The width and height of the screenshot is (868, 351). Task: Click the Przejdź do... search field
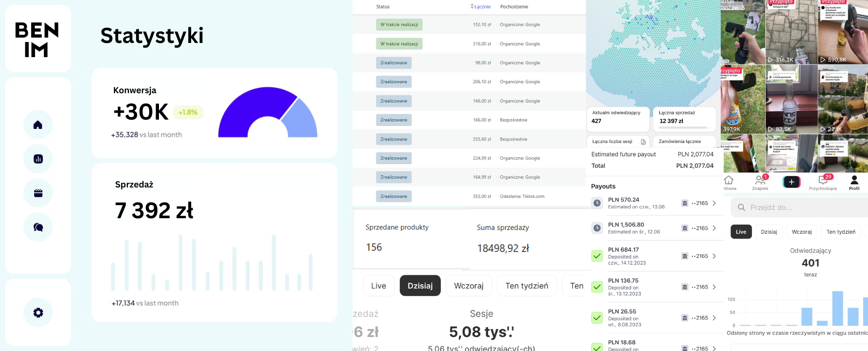[x=800, y=207]
